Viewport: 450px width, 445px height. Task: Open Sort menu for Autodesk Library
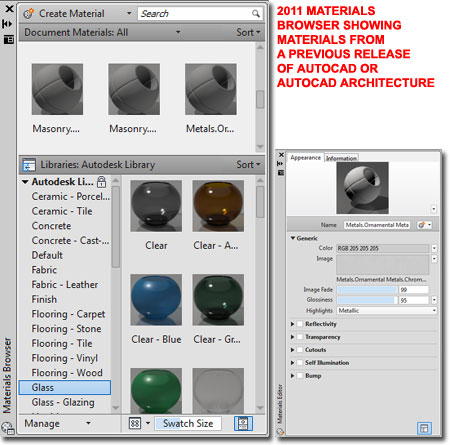point(248,164)
